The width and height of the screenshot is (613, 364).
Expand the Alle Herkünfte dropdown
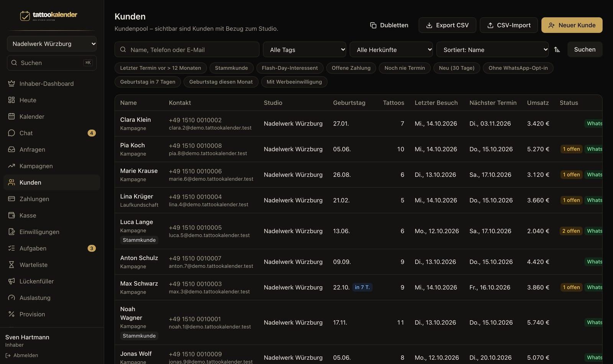click(391, 49)
